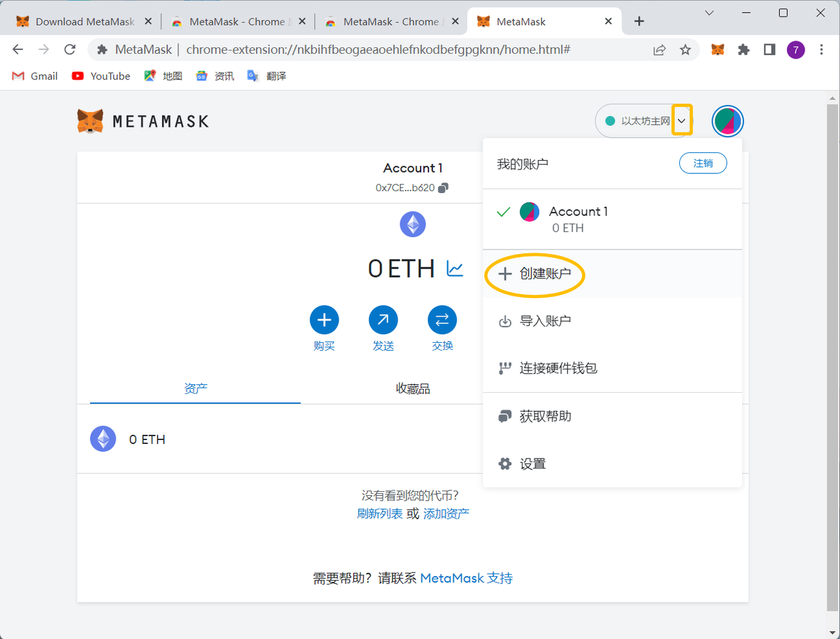The height and width of the screenshot is (639, 840).
Task: Open a new browser tab
Action: (639, 21)
